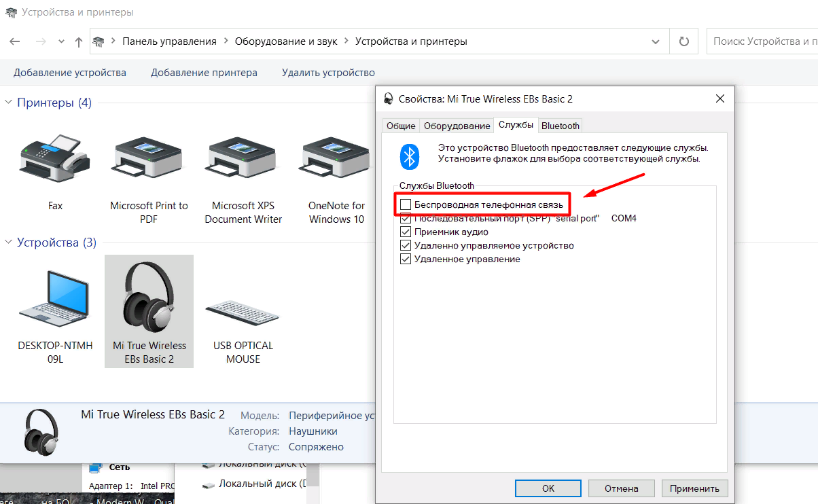Switch to the Оборудование tab
This screenshot has height=504, width=818.
click(457, 126)
